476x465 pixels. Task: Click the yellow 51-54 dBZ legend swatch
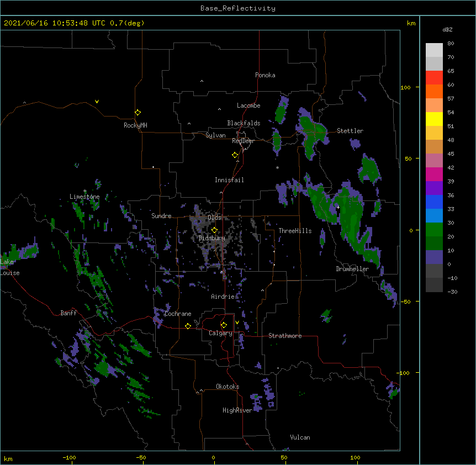(x=434, y=119)
